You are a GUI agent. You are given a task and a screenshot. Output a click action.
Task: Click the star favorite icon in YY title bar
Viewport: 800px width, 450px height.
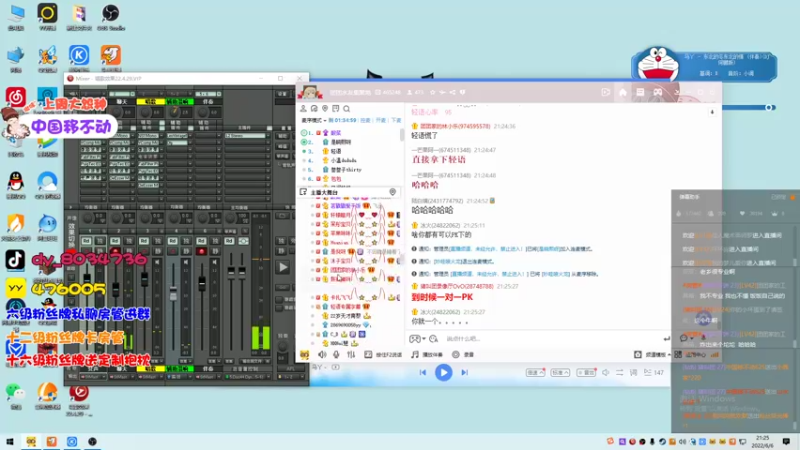433,92
